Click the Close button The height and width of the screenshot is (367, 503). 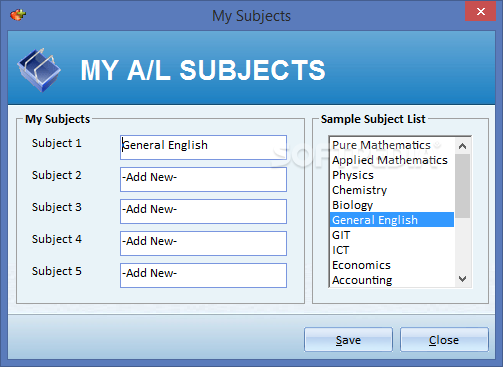tap(444, 340)
